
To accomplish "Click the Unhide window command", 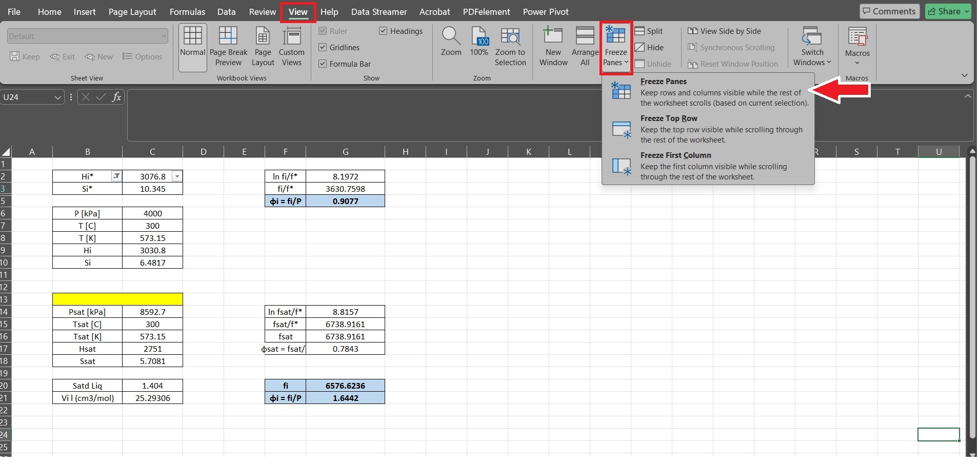I will (x=653, y=64).
